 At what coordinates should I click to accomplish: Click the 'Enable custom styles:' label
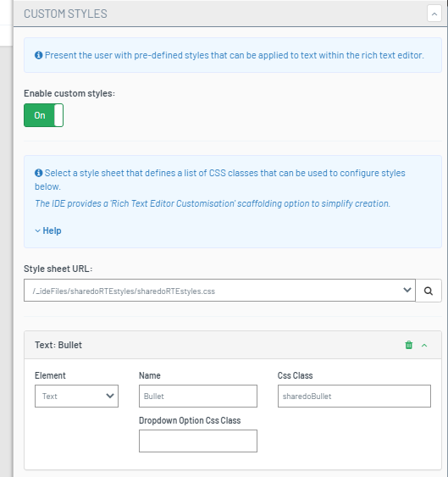tap(69, 93)
